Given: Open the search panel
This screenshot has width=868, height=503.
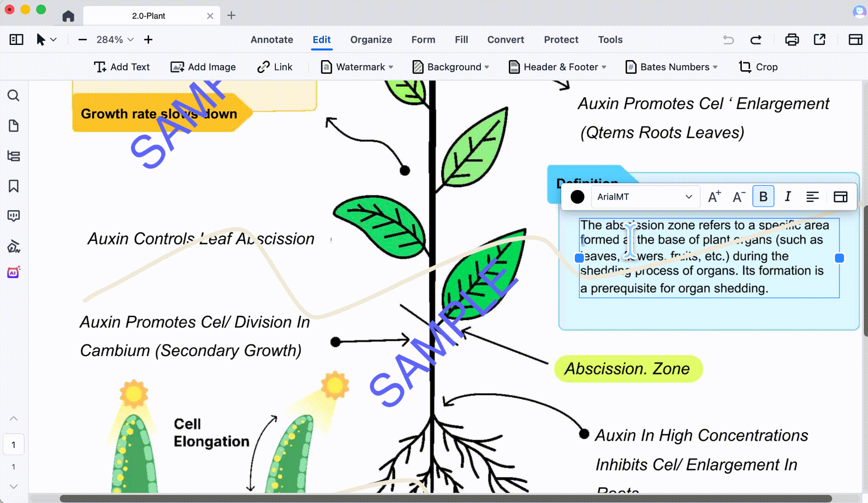Looking at the screenshot, I should [x=14, y=95].
